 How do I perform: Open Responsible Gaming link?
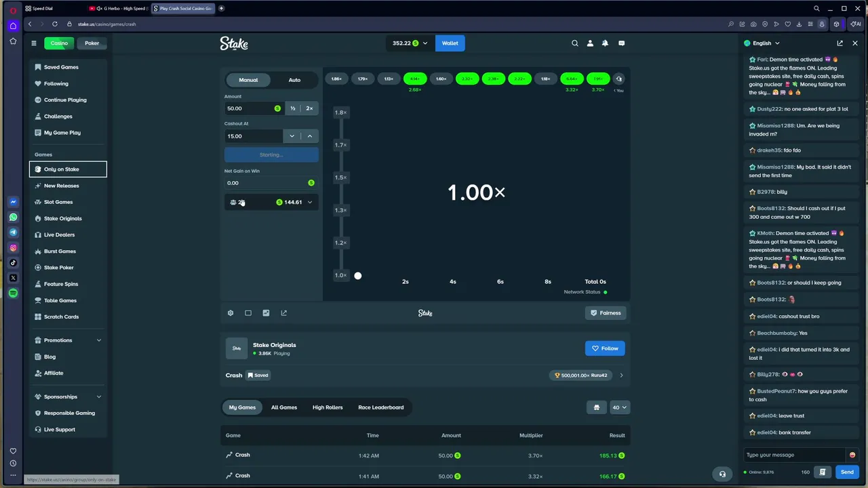click(68, 413)
